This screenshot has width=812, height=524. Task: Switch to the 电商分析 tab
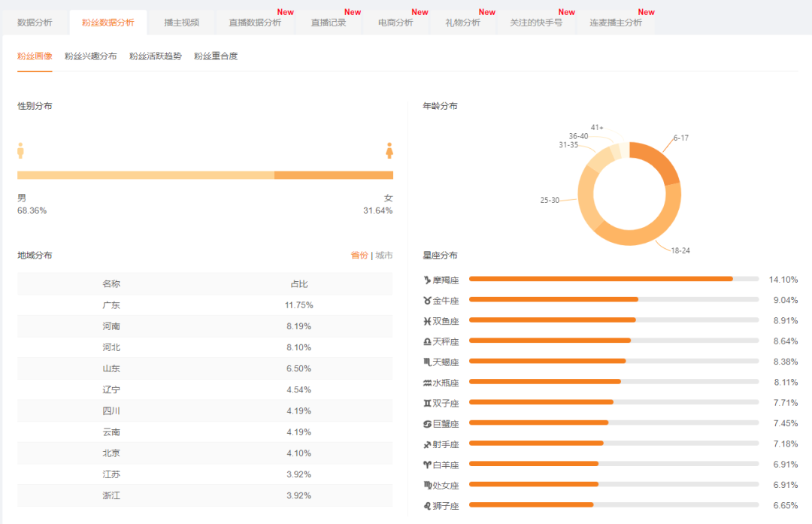395,23
